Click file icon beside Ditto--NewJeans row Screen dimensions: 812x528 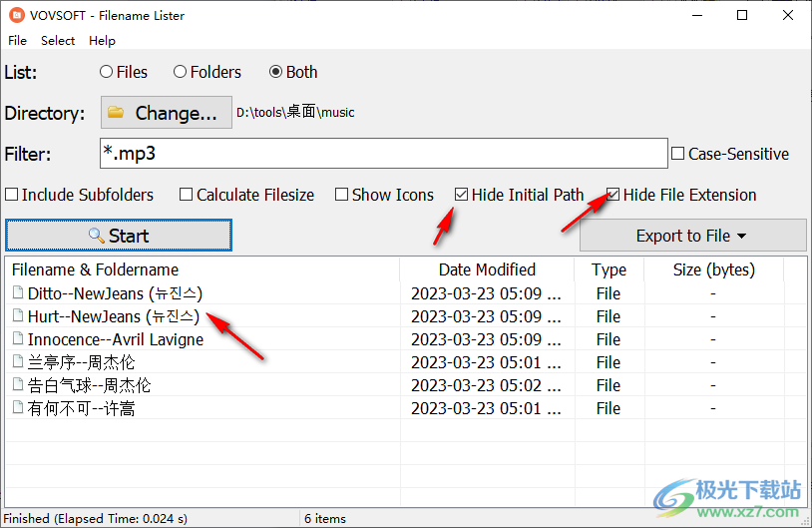pos(18,292)
